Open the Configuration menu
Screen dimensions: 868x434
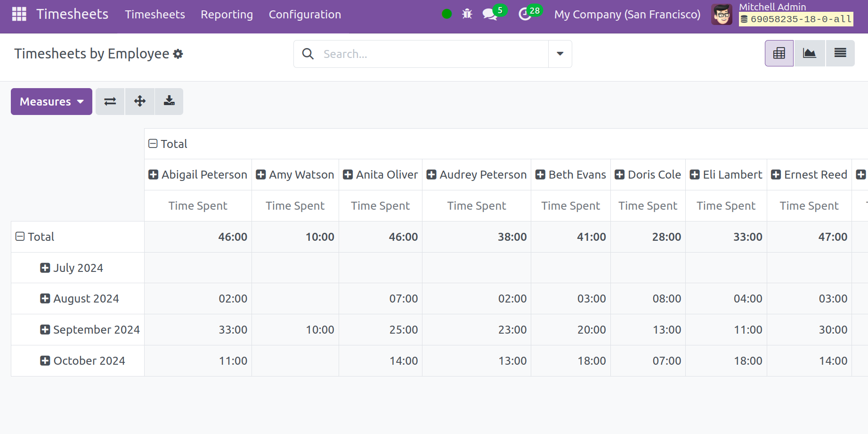[305, 15]
